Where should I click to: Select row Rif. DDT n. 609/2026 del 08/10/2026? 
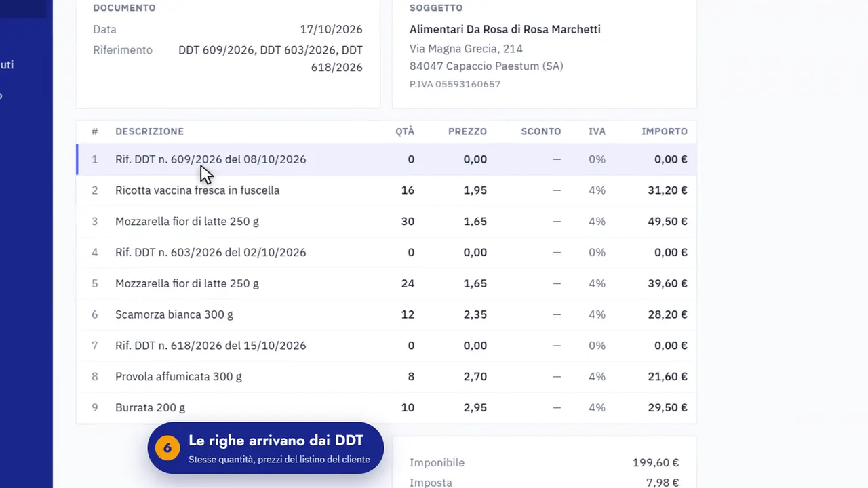click(x=387, y=159)
